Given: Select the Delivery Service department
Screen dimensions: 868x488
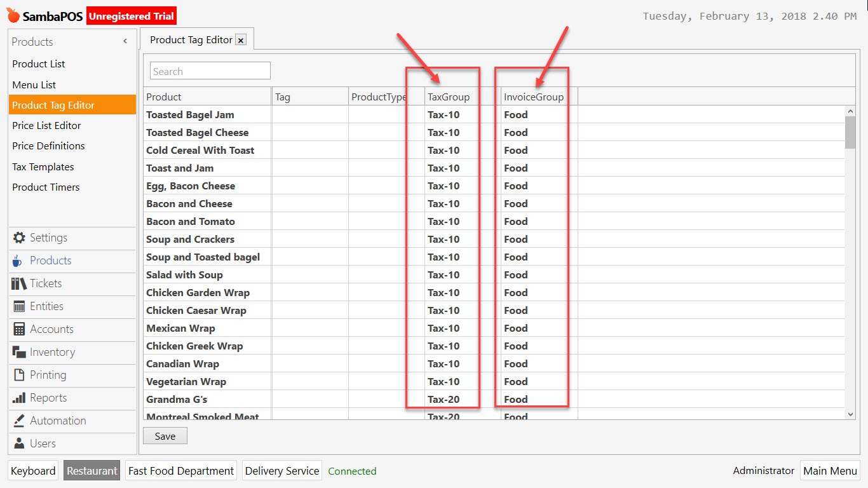Looking at the screenshot, I should pyautogui.click(x=282, y=471).
